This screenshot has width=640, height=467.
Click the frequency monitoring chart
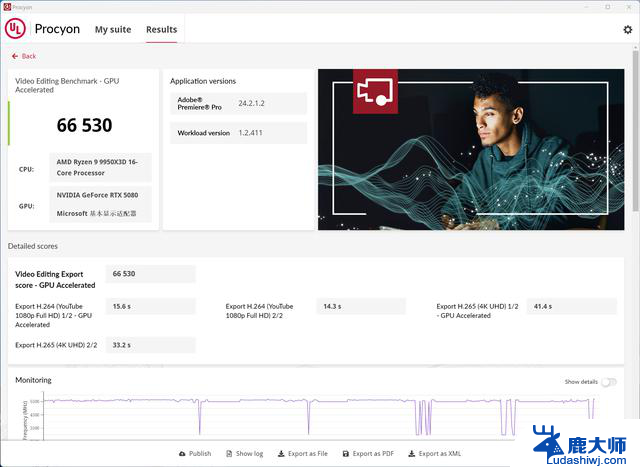tap(318, 416)
